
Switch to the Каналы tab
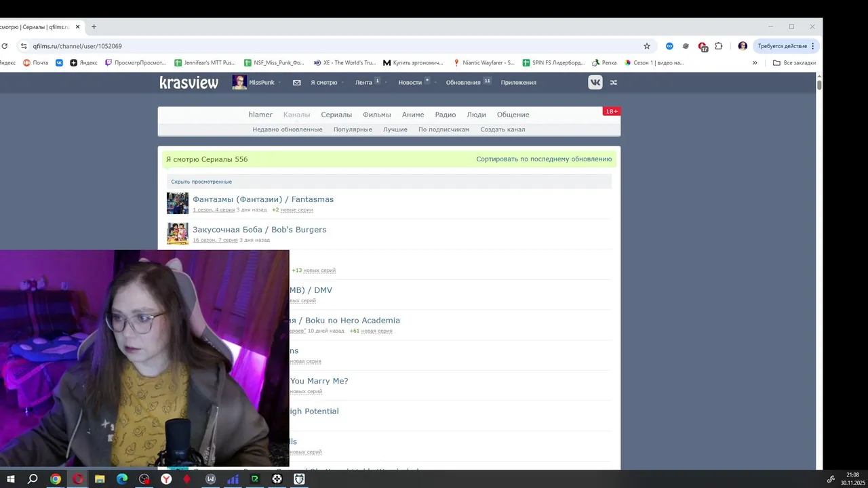click(296, 115)
